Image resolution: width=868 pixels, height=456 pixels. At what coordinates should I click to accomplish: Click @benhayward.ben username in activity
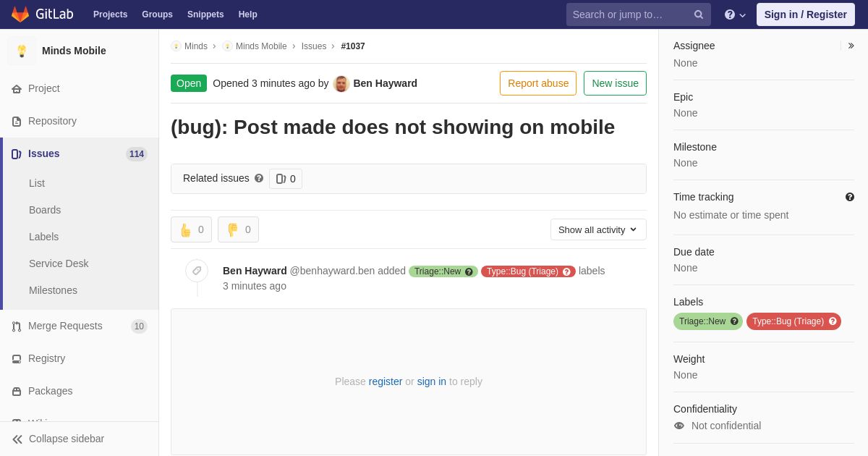(x=332, y=271)
